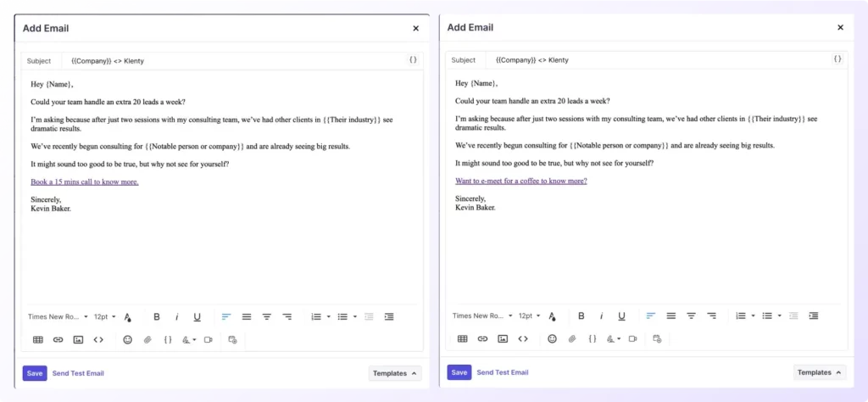
Task: Select justify alignment in the left Add Email dialog
Action: click(247, 316)
